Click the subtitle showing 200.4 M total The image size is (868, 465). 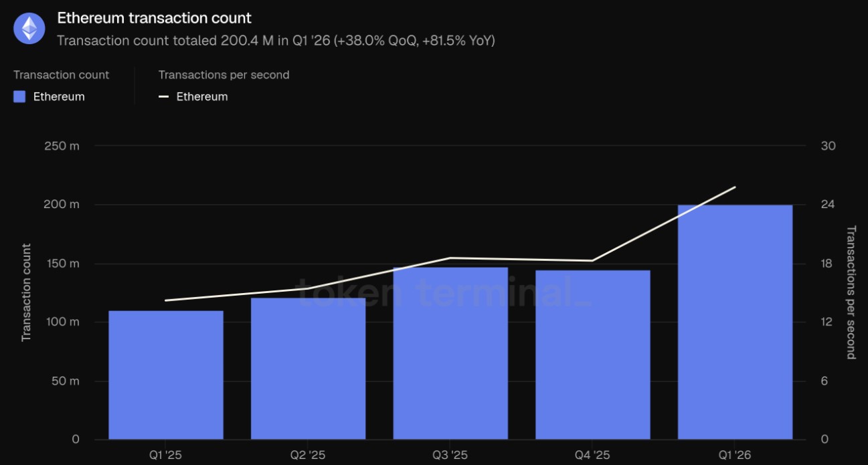pos(276,41)
